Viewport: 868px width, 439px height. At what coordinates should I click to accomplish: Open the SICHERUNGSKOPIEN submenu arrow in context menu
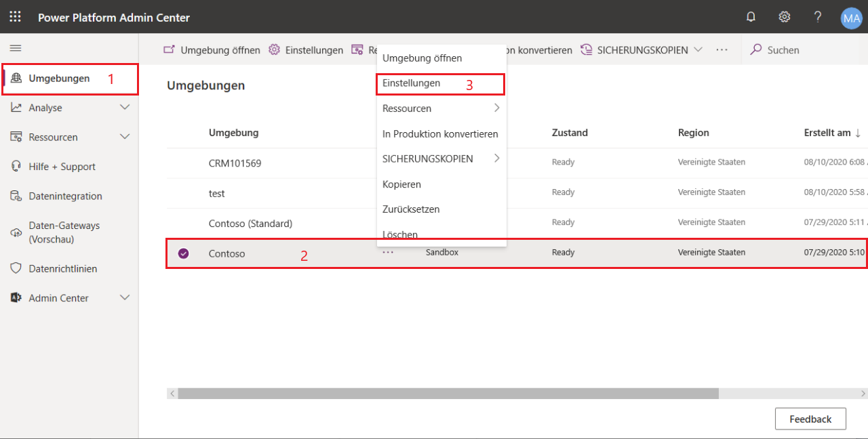coord(496,158)
